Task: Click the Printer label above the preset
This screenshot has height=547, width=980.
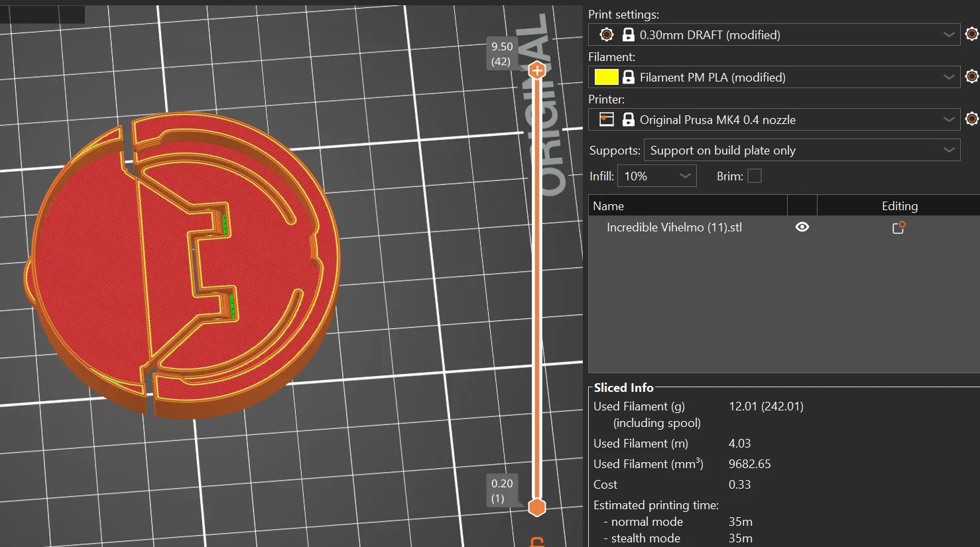Action: pyautogui.click(x=607, y=99)
